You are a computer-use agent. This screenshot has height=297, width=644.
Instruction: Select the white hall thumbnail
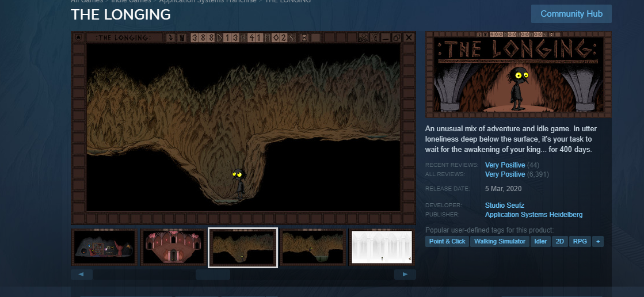(382, 247)
